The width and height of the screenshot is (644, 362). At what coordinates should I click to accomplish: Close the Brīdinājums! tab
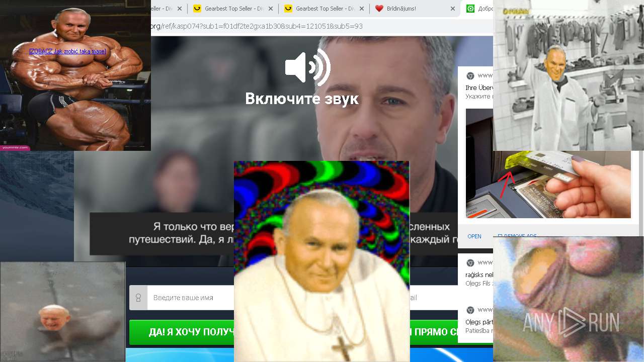452,9
